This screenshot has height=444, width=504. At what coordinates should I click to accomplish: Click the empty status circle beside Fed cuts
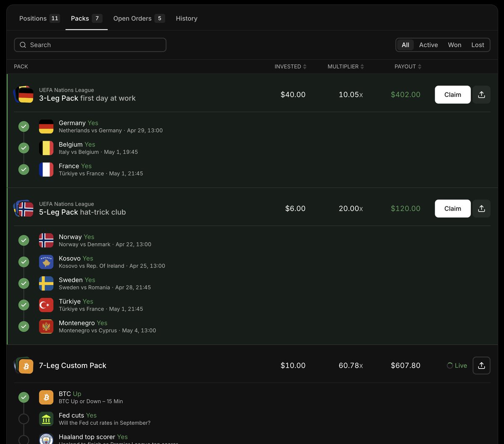[x=24, y=419]
